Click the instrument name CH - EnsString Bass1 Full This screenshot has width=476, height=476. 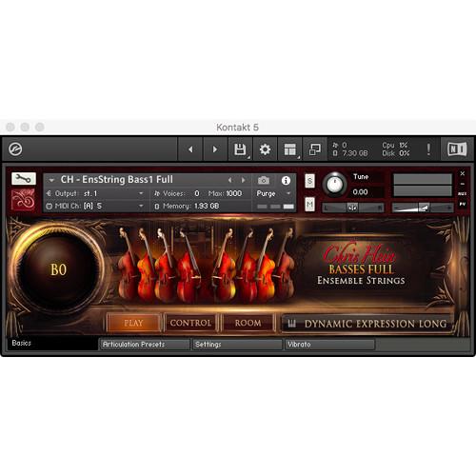(x=117, y=180)
